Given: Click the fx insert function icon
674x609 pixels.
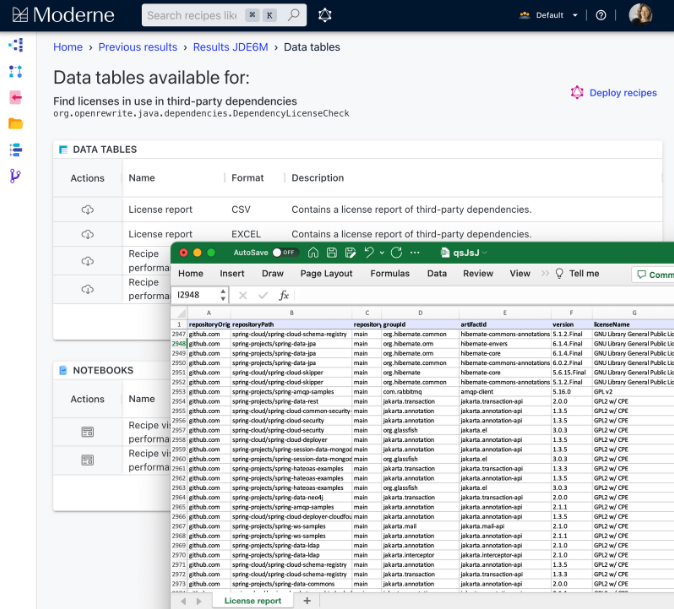Looking at the screenshot, I should pos(284,295).
